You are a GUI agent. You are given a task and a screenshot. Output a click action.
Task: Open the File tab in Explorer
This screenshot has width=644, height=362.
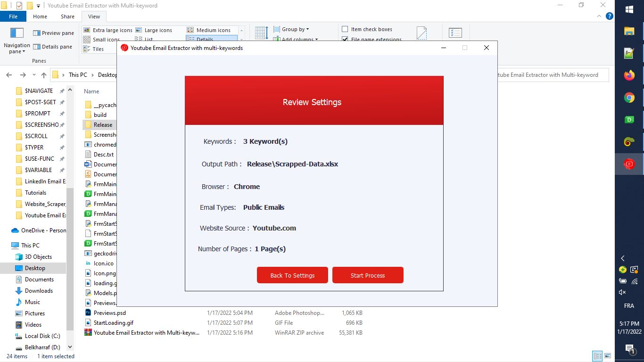(x=13, y=16)
